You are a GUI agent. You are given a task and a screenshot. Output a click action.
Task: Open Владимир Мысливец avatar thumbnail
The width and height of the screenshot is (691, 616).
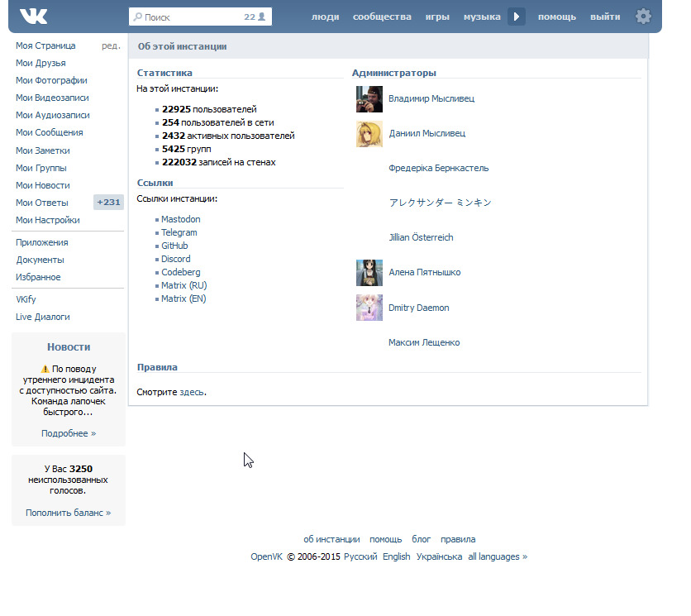369,98
